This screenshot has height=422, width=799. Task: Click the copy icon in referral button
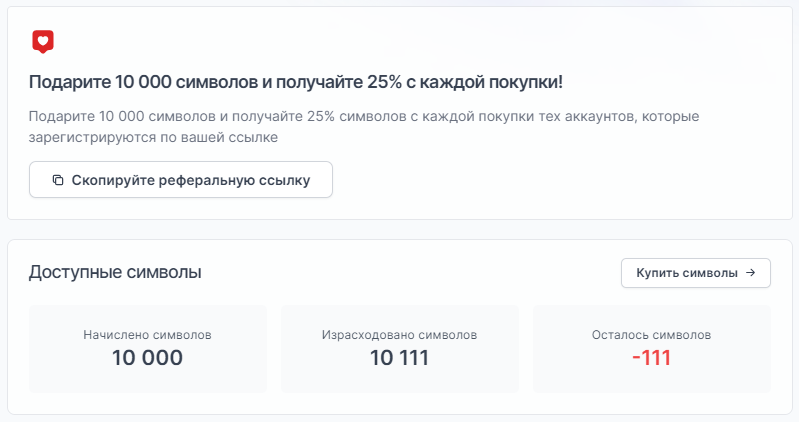58,180
